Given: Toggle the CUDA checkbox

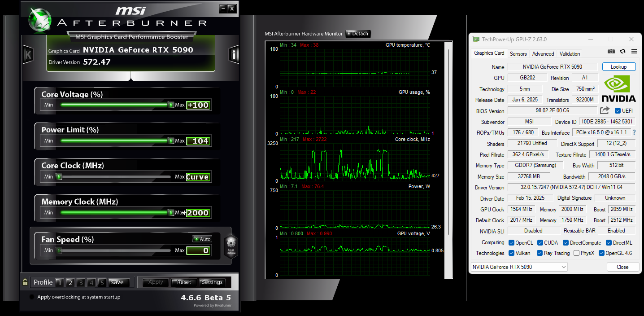Looking at the screenshot, I should [x=540, y=243].
